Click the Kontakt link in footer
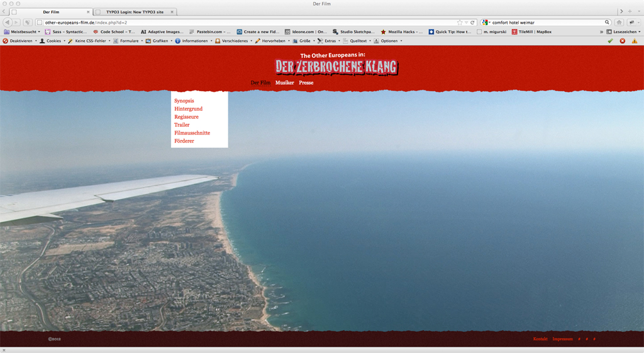This screenshot has height=353, width=644. coord(540,339)
